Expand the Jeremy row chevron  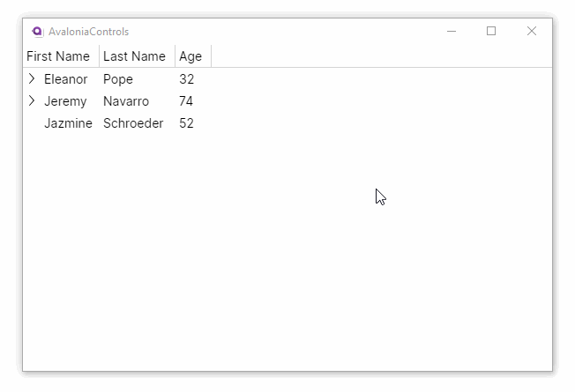click(32, 101)
